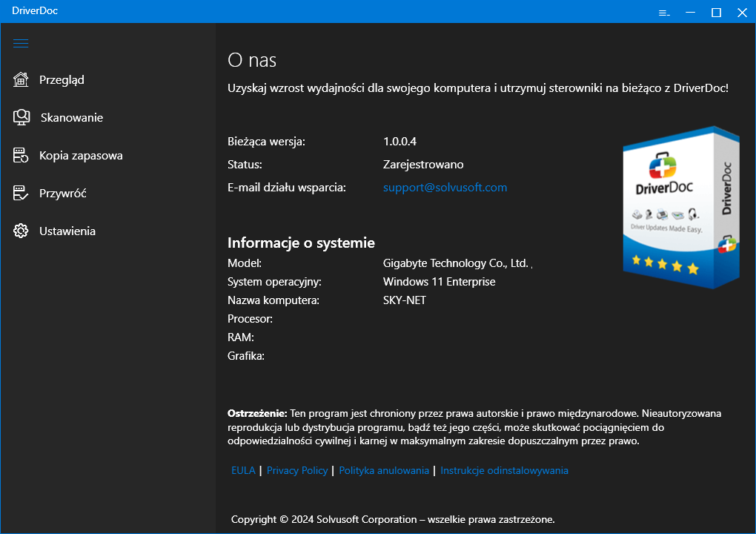Click the RAM: label
Image resolution: width=756 pixels, height=534 pixels.
[x=241, y=337]
